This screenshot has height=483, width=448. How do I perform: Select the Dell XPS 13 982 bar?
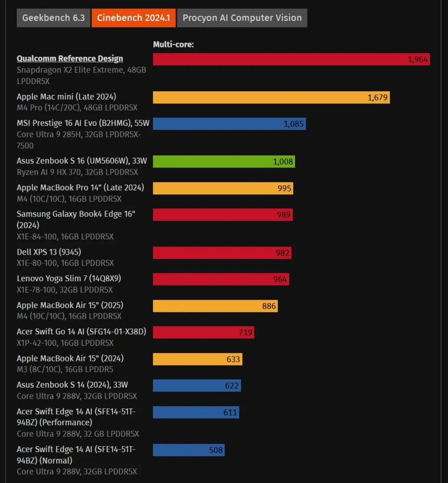[222, 253]
